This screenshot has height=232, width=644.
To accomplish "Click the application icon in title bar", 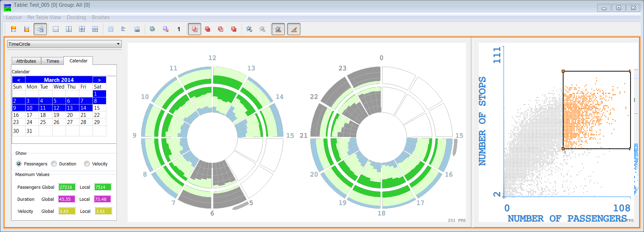I will tap(7, 7).
